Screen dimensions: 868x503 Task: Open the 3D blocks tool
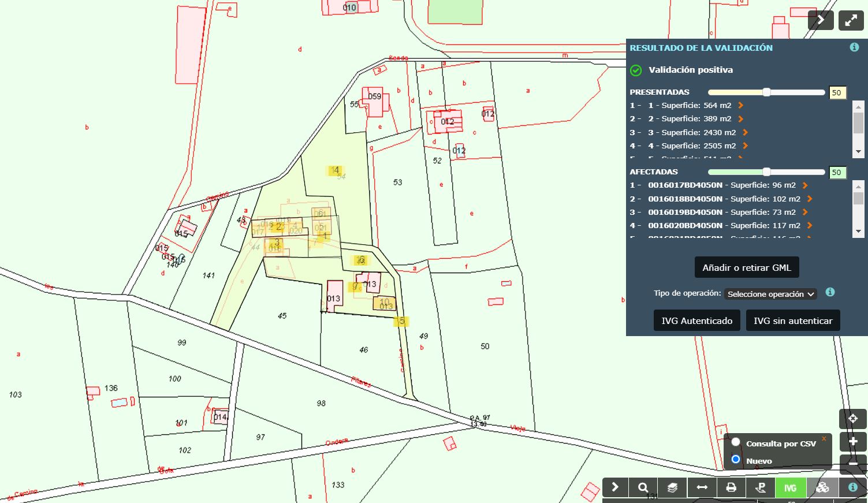822,487
